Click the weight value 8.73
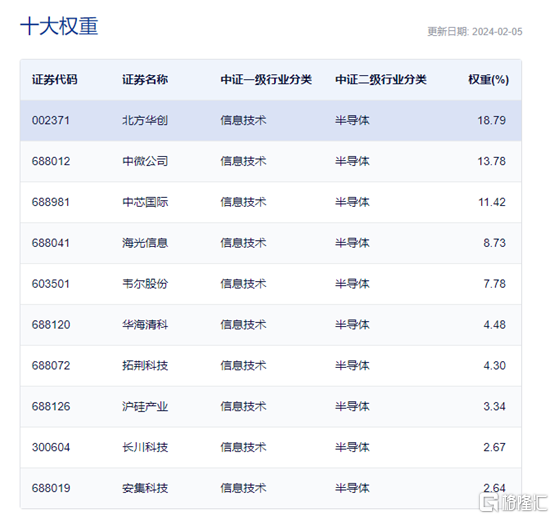 (495, 243)
